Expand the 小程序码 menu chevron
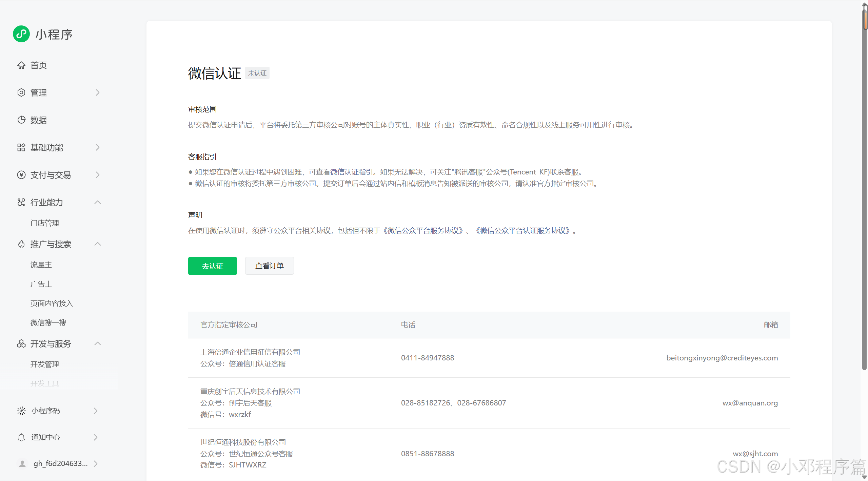This screenshot has width=868, height=481. coord(96,411)
